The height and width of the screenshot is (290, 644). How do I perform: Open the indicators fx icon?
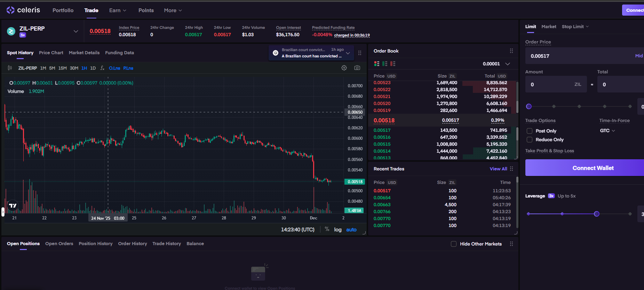pos(102,68)
